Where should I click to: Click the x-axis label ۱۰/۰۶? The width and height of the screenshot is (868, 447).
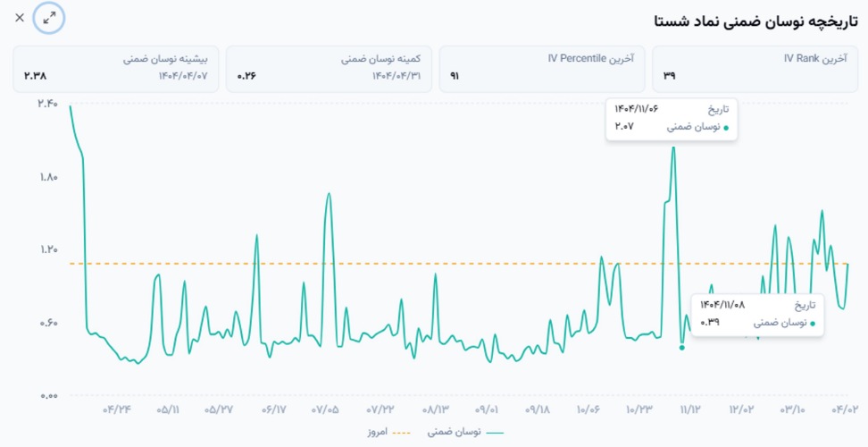coord(588,409)
